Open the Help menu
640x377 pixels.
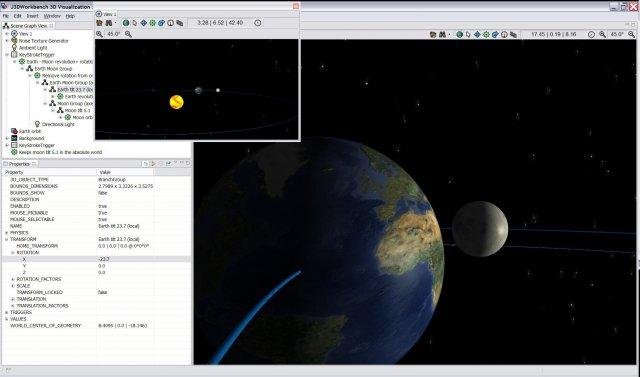[x=70, y=16]
